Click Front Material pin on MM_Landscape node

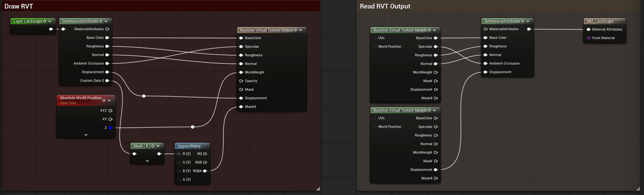589,38
